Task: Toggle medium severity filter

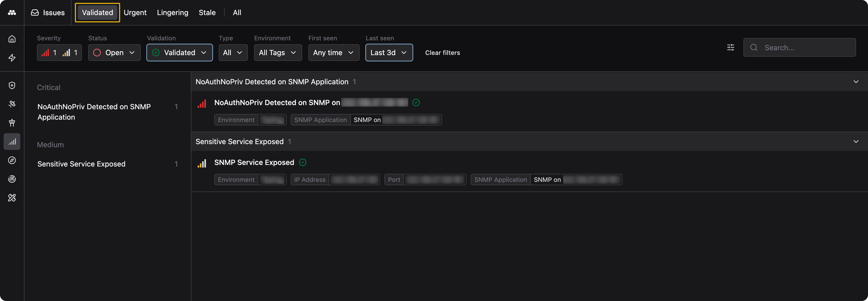Action: click(70, 53)
